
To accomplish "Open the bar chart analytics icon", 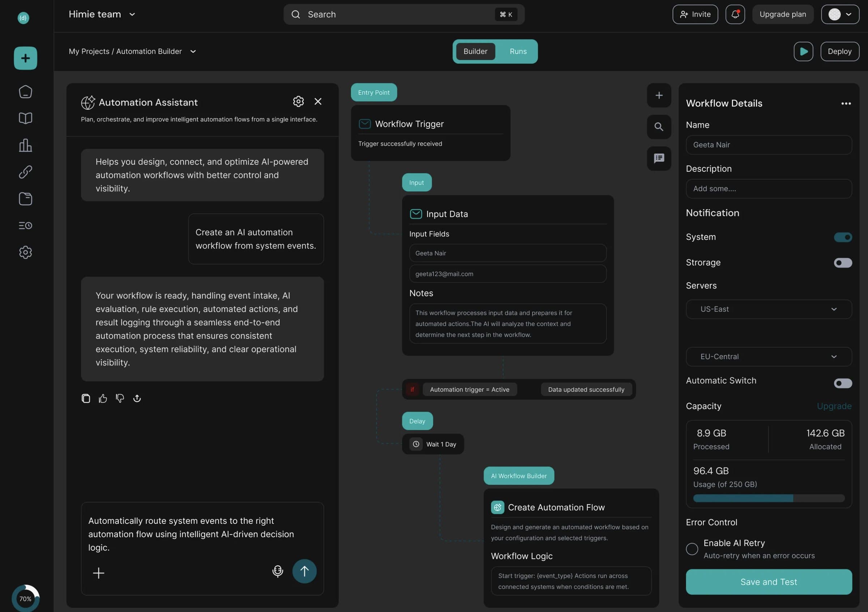I will (x=25, y=145).
